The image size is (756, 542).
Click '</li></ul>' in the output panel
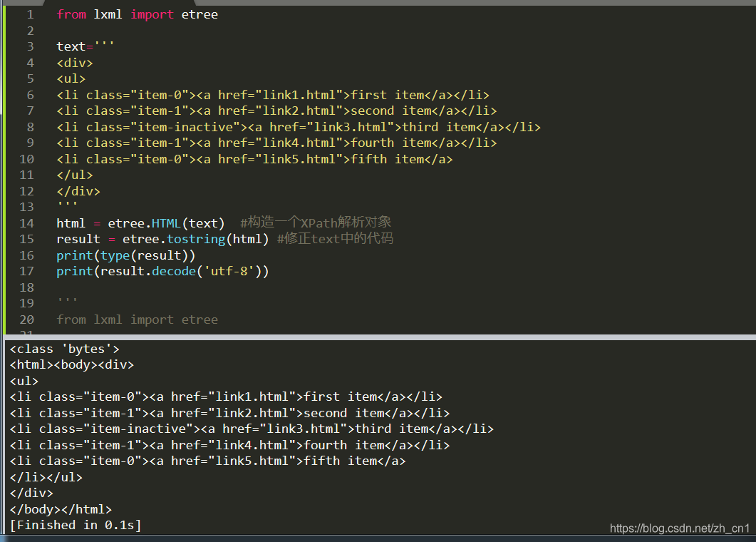[x=46, y=477]
